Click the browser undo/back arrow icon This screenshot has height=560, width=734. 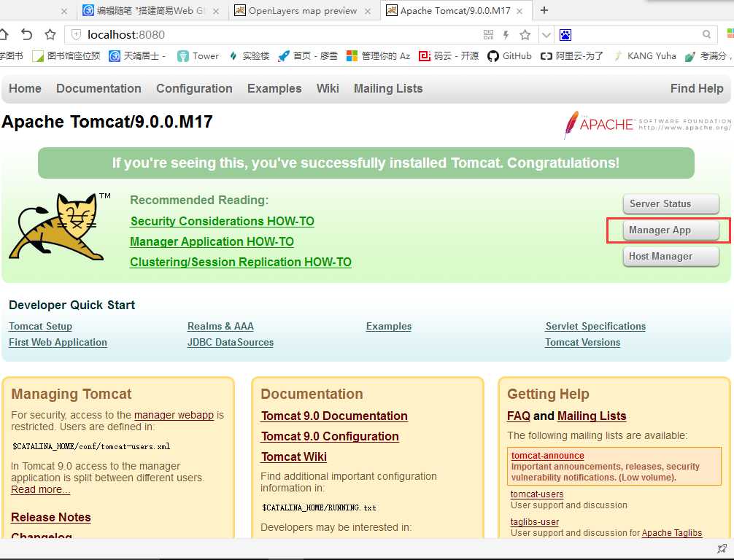pos(27,34)
